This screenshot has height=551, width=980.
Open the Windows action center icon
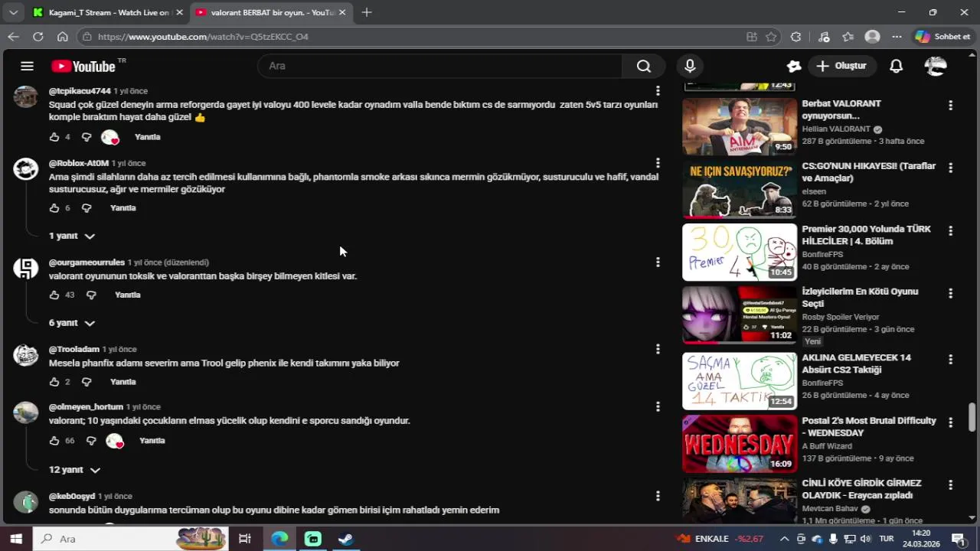(958, 539)
